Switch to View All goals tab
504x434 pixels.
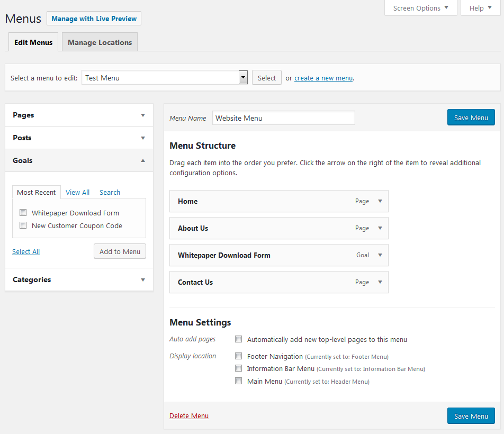(77, 192)
